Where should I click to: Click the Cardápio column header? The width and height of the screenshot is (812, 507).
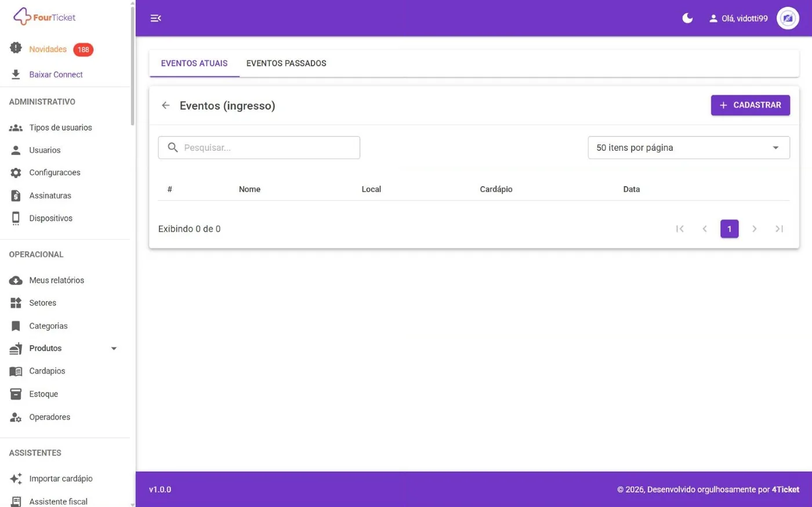coord(496,189)
